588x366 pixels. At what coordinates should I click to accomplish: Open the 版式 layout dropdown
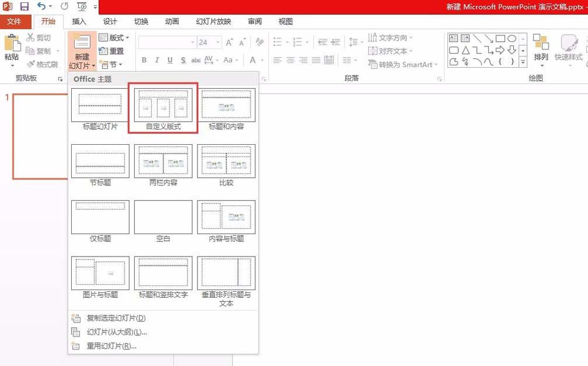coord(114,38)
